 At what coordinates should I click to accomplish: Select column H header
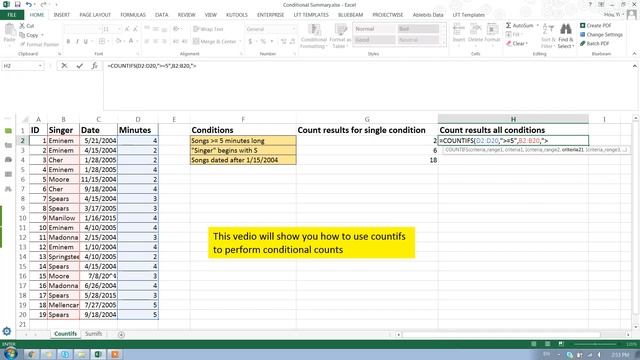point(513,119)
